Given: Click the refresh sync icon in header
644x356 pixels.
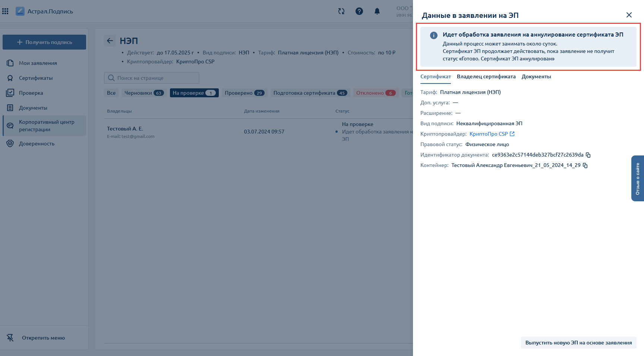Looking at the screenshot, I should pos(341,11).
